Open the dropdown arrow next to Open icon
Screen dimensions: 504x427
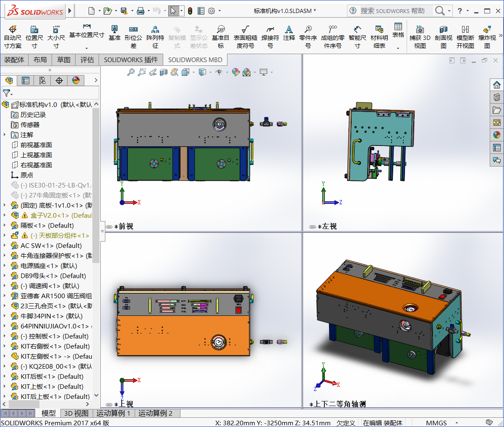(116, 11)
